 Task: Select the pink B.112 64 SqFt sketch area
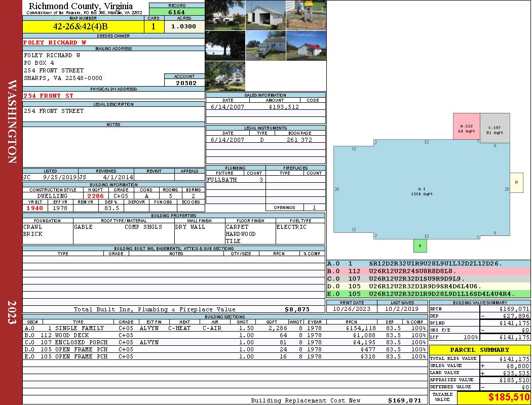coord(467,126)
